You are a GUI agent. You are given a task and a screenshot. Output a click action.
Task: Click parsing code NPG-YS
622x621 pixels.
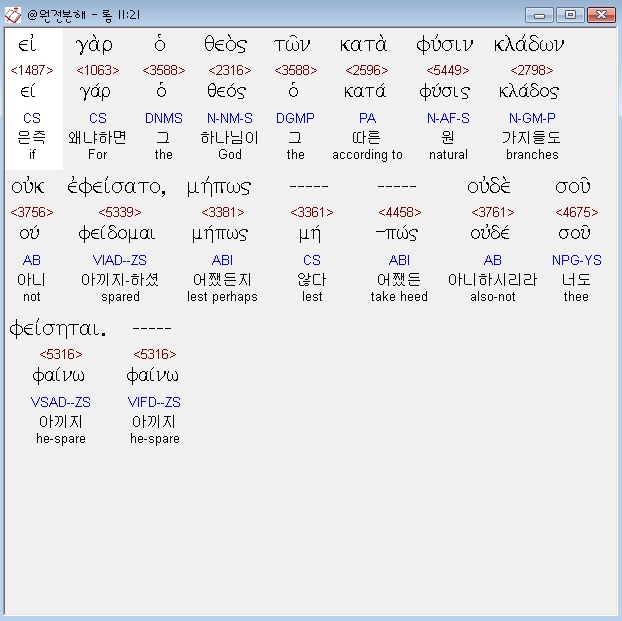point(576,260)
